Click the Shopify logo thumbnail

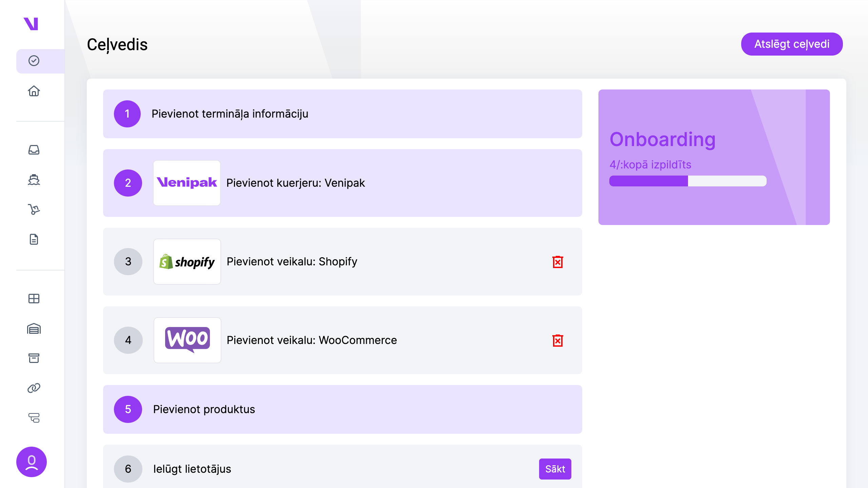tap(187, 262)
